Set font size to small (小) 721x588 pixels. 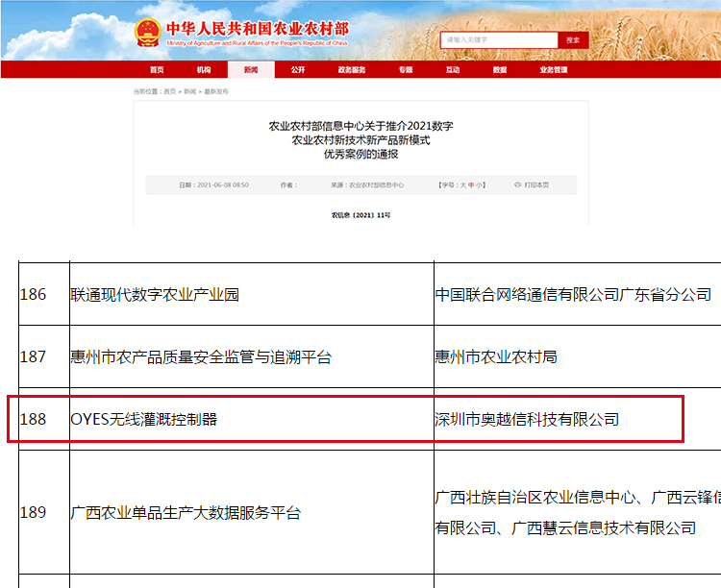[x=480, y=184]
